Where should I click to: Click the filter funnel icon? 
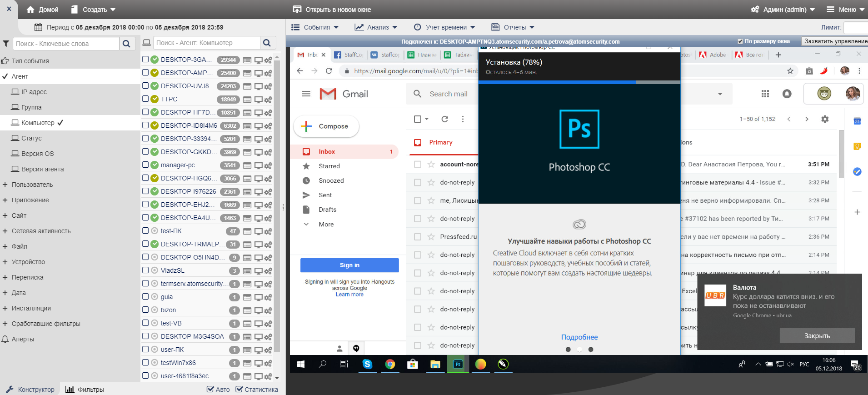click(6, 44)
